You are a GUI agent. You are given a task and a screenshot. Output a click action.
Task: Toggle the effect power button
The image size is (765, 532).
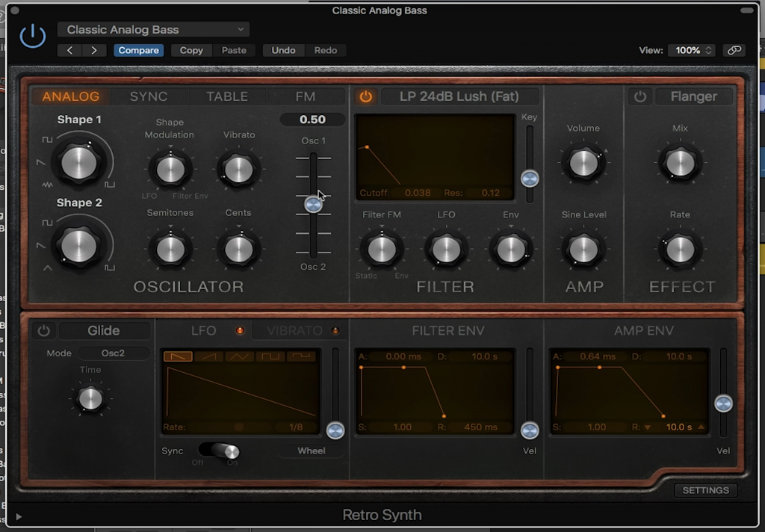point(640,96)
